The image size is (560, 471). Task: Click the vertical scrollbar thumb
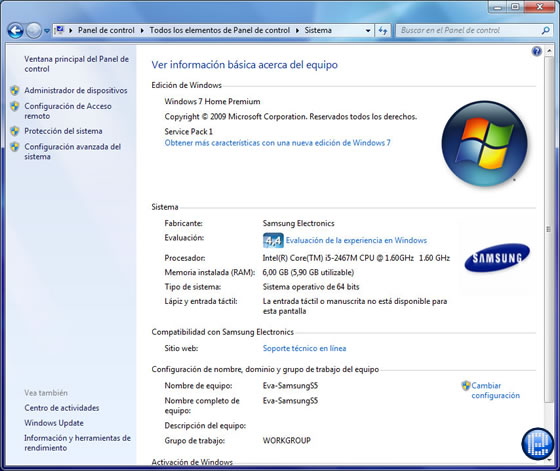(x=549, y=229)
